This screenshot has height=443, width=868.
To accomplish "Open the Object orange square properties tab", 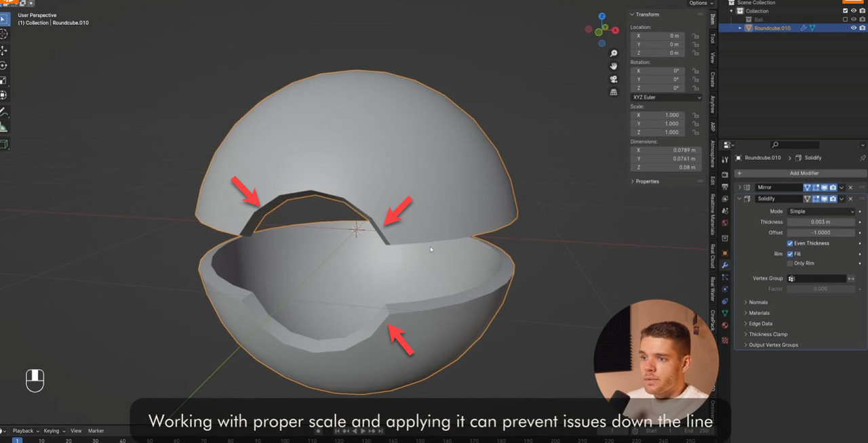I will click(x=725, y=253).
